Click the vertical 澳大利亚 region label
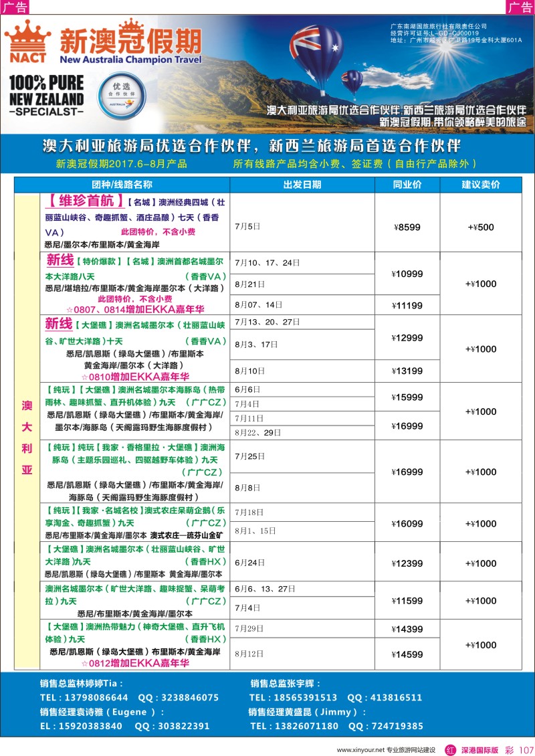 point(27,438)
